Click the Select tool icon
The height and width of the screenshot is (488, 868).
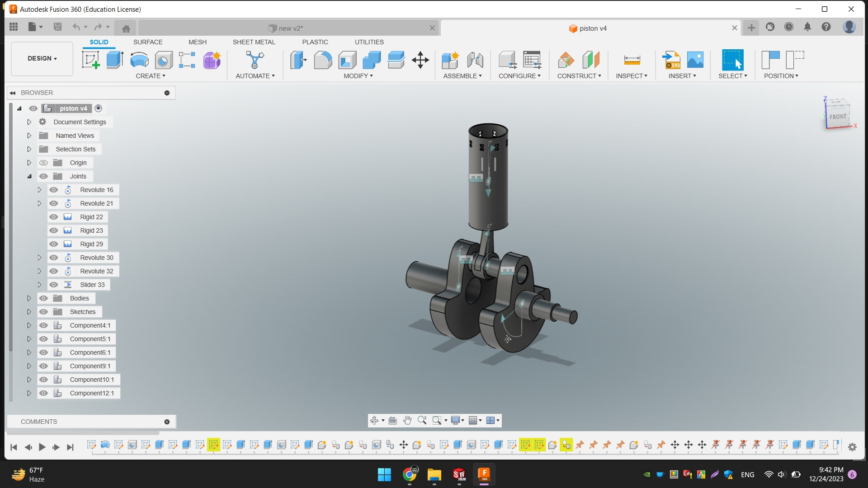click(732, 60)
